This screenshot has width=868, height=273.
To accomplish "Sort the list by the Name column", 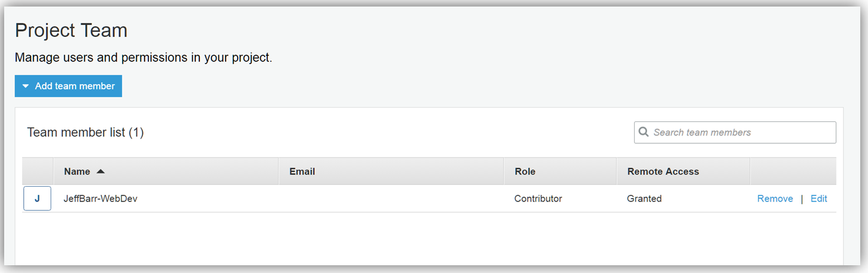I will click(x=77, y=171).
